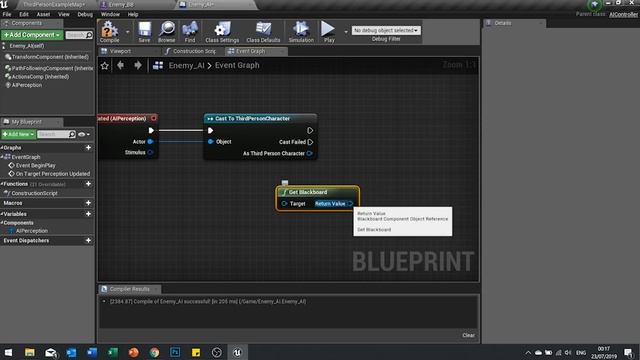Open the Asset menu

tap(43, 14)
